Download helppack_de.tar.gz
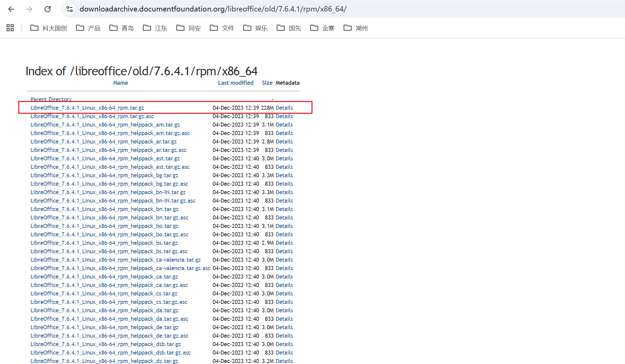 pyautogui.click(x=104, y=327)
